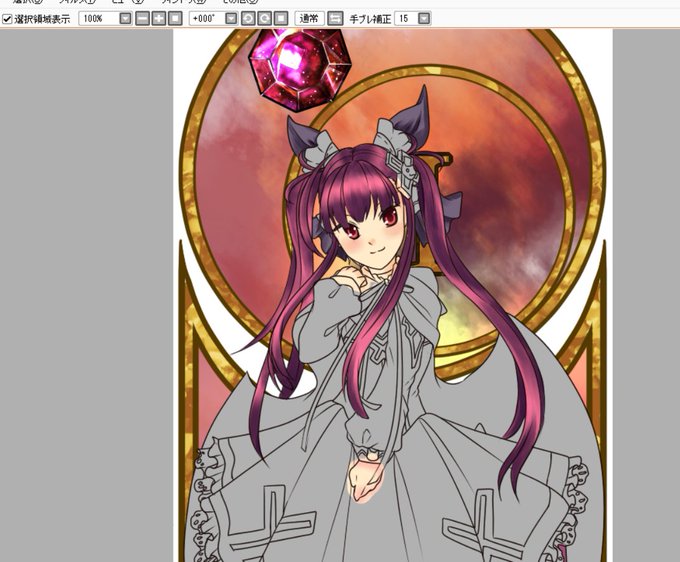The image size is (680, 562).
Task: Reset canvas rotation with the square icon
Action: [x=281, y=19]
